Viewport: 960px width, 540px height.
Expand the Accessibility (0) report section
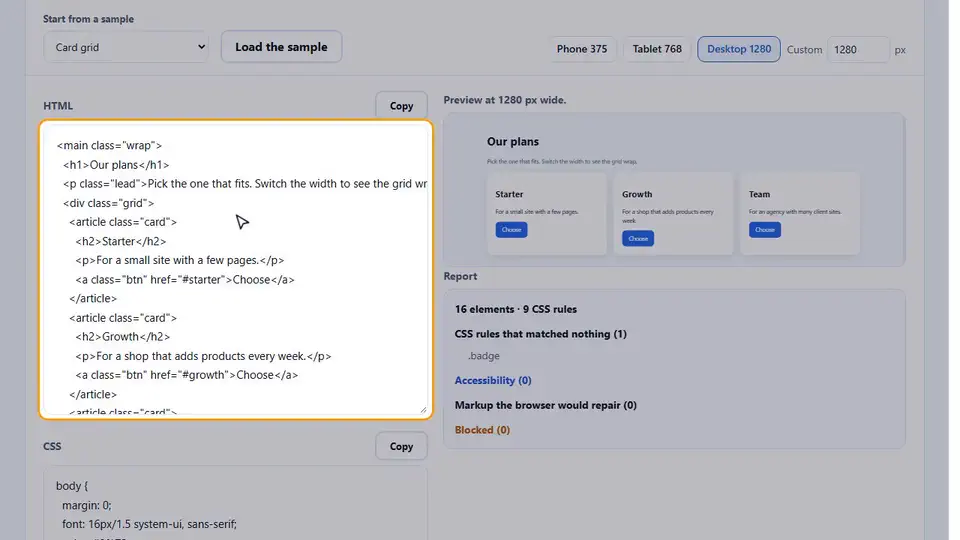(493, 380)
